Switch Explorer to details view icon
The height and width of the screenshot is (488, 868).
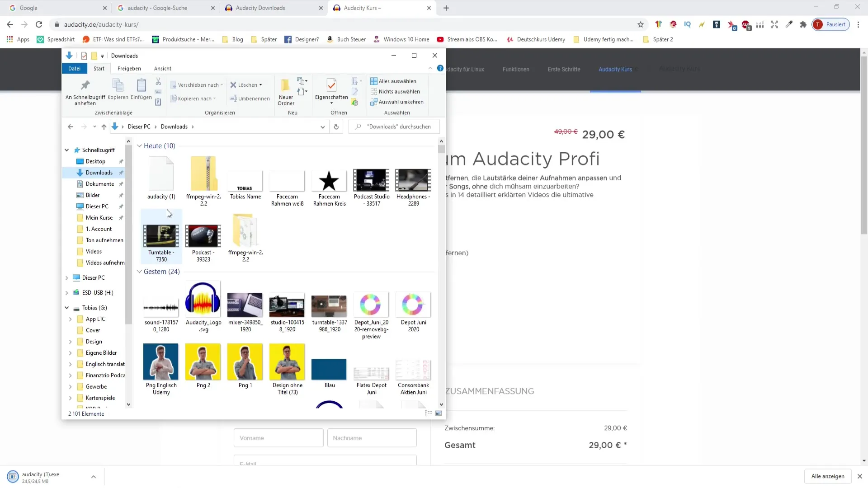[x=429, y=413]
